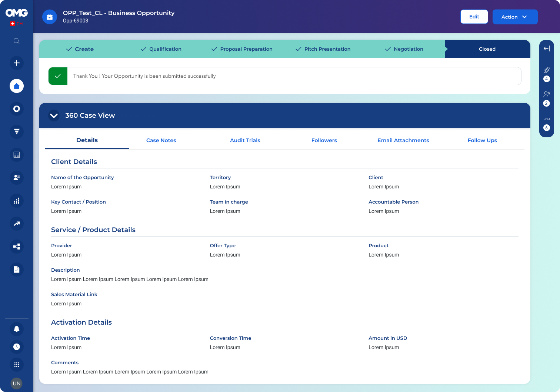Click the plus icon to add new
Screen dimensions: 560x392
17,63
